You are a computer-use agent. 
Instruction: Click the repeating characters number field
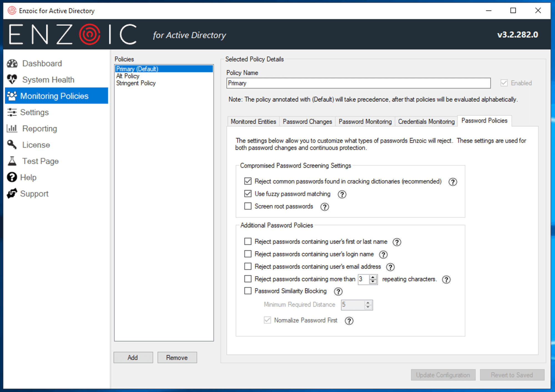point(364,279)
